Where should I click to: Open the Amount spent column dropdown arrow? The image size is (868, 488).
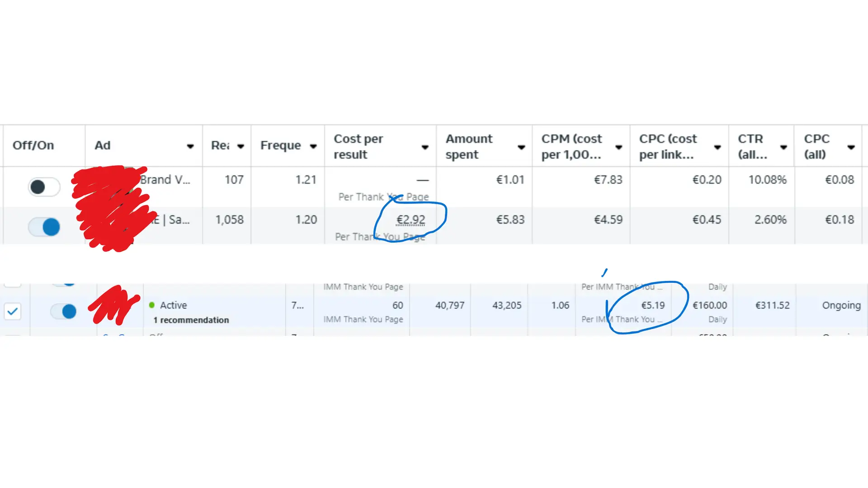tap(521, 147)
